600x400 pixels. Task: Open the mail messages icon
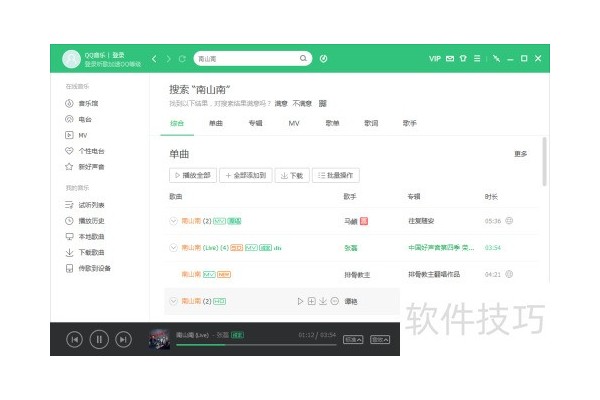pyautogui.click(x=450, y=59)
